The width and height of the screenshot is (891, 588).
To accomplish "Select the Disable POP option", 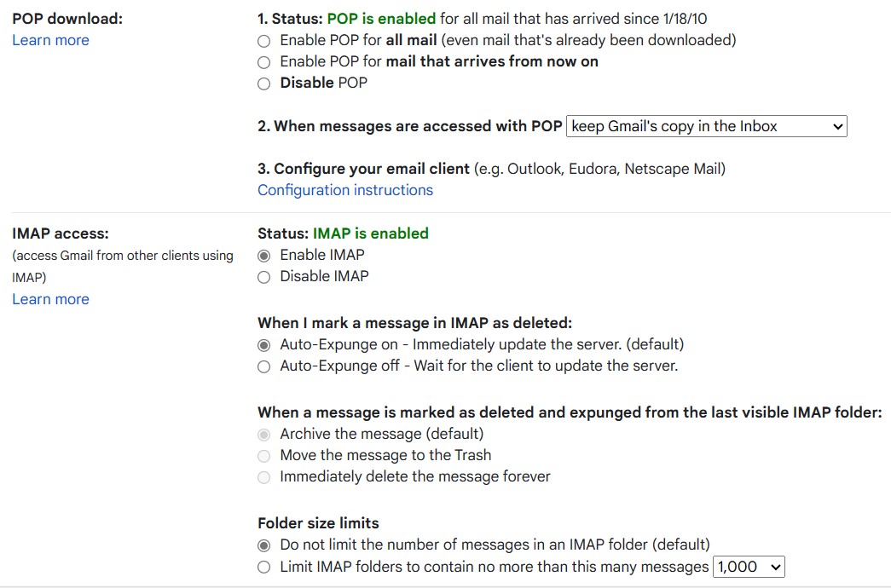I will (x=264, y=83).
